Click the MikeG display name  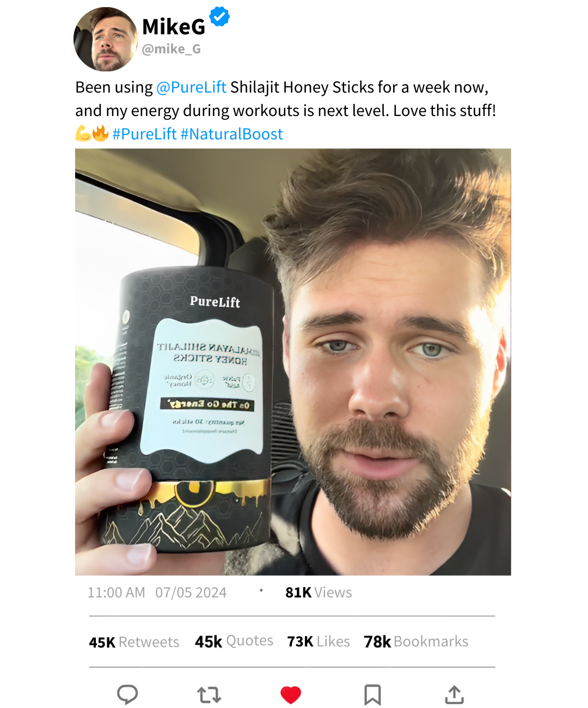[174, 26]
